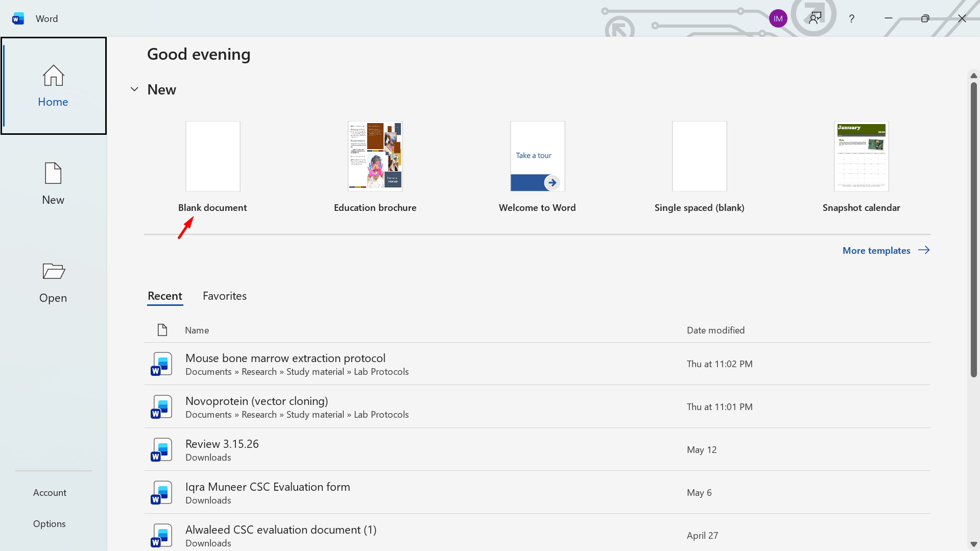Click the feedback person icon in title bar
This screenshot has width=980, height=551.
(815, 19)
